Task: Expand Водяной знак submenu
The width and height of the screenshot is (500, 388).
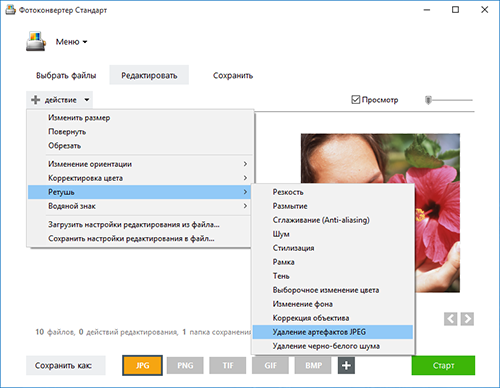Action: pyautogui.click(x=140, y=206)
